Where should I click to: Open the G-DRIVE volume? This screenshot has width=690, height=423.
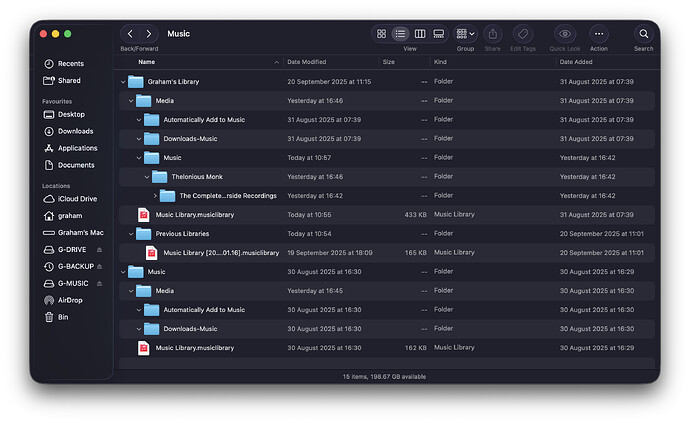click(65, 250)
